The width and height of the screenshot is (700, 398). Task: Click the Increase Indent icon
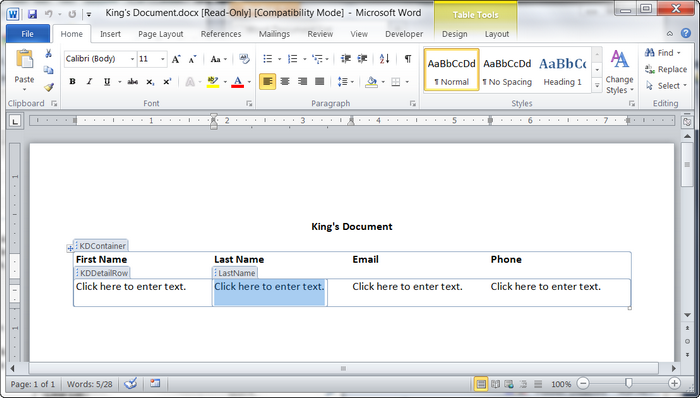click(x=362, y=59)
